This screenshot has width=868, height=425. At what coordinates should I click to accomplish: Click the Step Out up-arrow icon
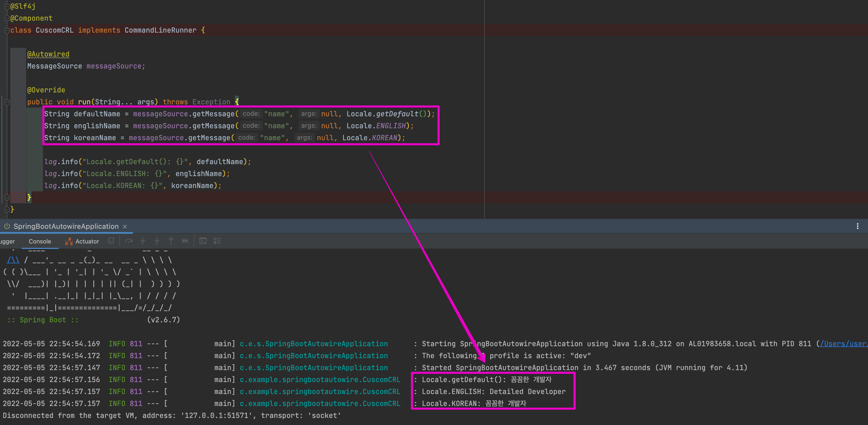[x=171, y=241]
